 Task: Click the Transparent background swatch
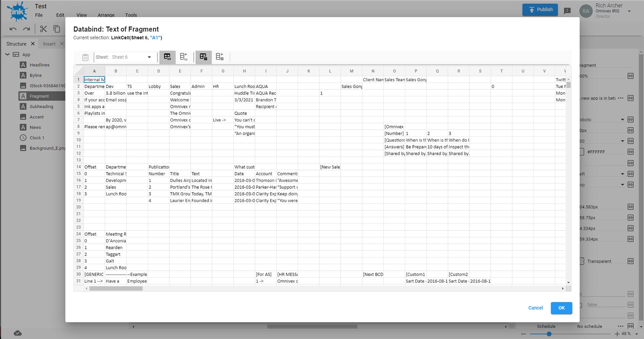(x=582, y=261)
